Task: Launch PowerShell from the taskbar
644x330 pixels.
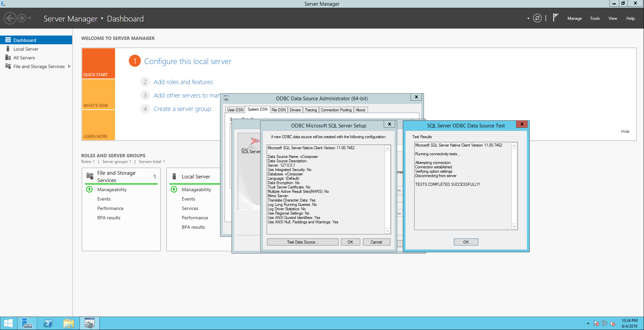Action: click(x=48, y=323)
